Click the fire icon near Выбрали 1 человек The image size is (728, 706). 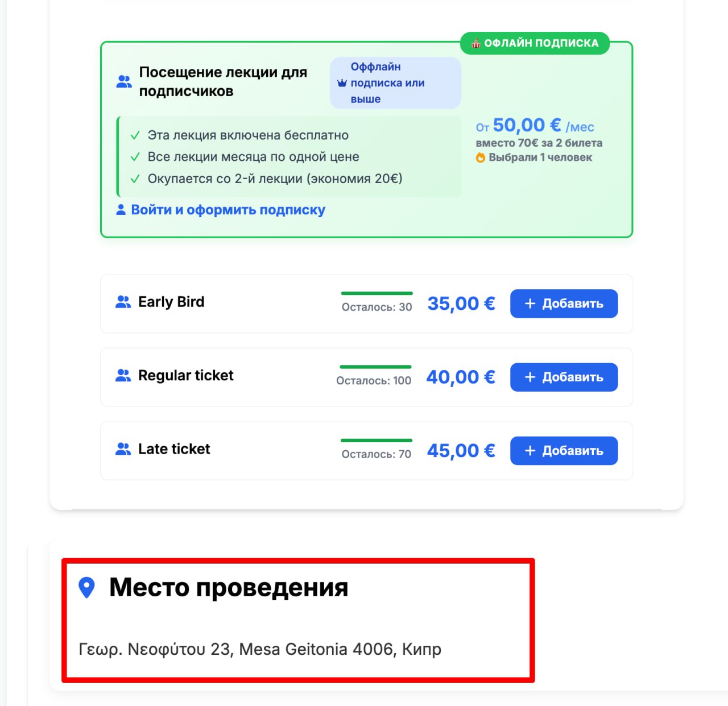(x=481, y=157)
